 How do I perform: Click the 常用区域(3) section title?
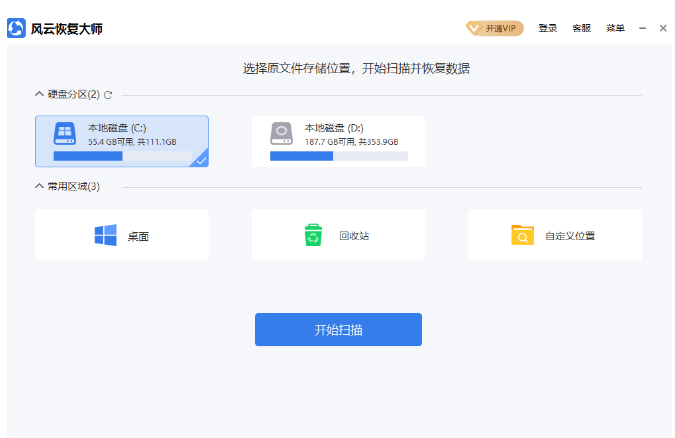(x=74, y=186)
